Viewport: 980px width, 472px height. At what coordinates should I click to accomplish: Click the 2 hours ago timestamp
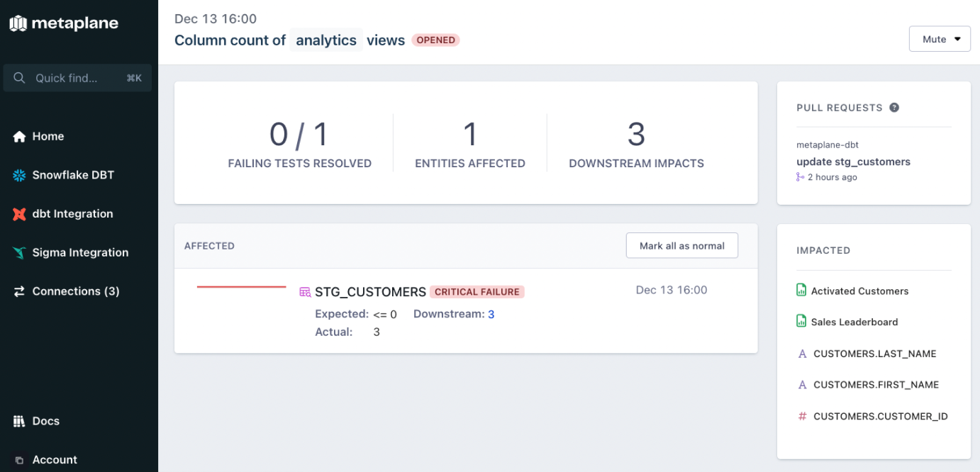(x=833, y=177)
